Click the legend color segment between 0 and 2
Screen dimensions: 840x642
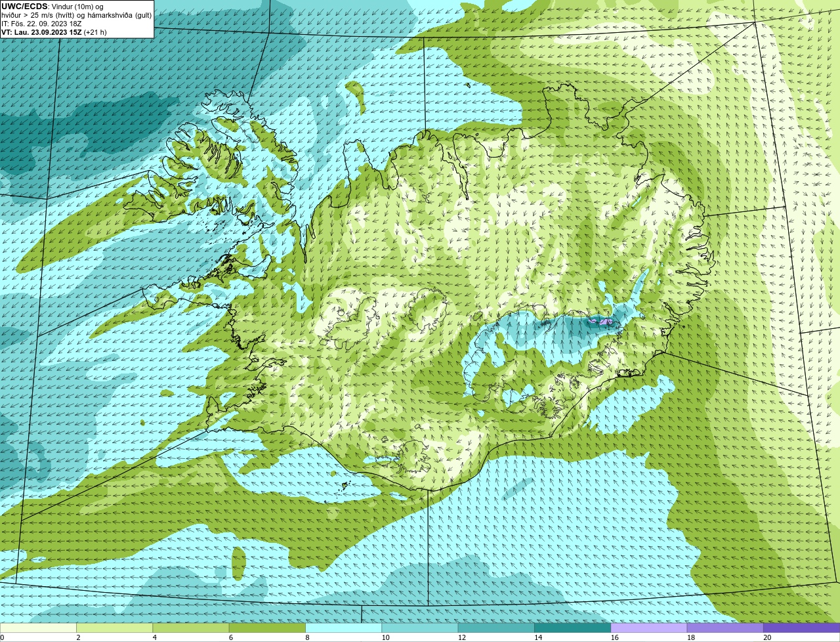tap(38, 628)
